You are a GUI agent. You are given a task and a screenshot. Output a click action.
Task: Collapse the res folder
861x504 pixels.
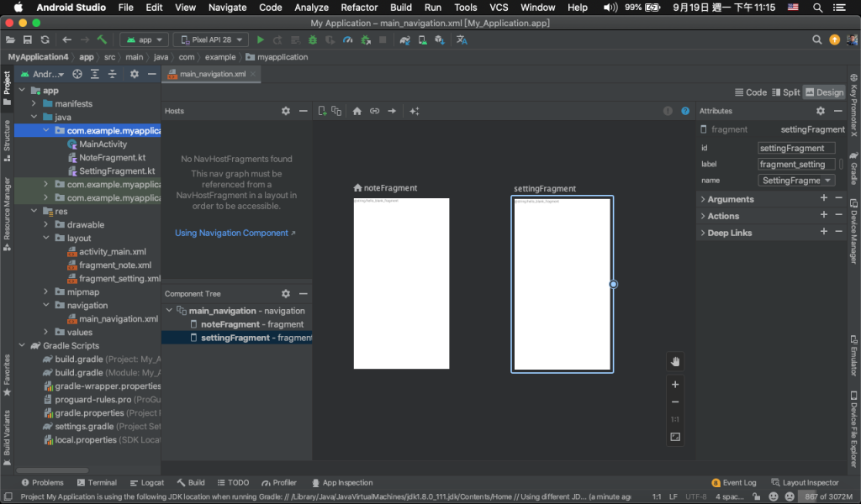tap(34, 211)
